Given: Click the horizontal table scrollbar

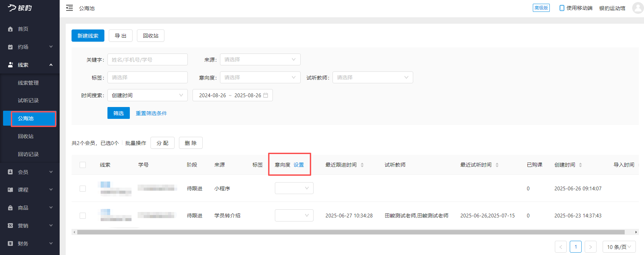Looking at the screenshot, I should (351, 232).
